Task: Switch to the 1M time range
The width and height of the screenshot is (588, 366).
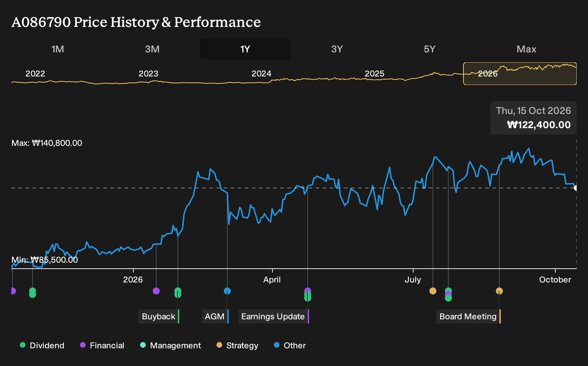Action: tap(58, 49)
